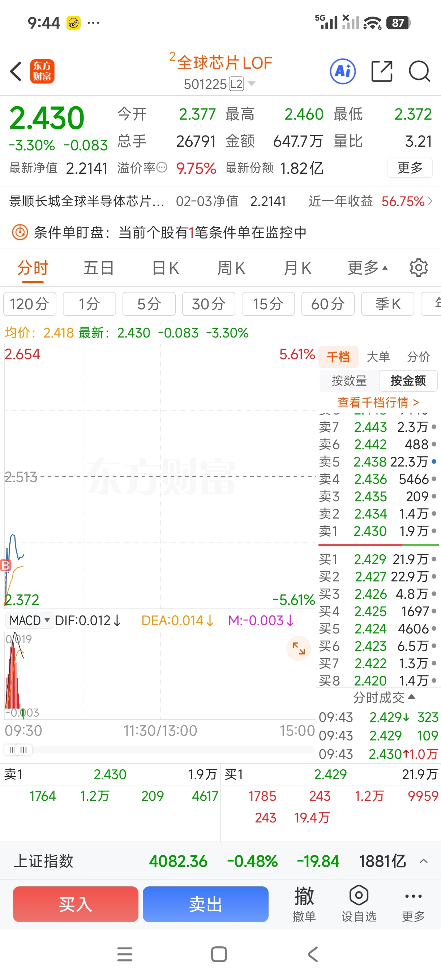Open the MACD indicator dropdown
Viewport: 441px width, 980px height.
tap(29, 620)
